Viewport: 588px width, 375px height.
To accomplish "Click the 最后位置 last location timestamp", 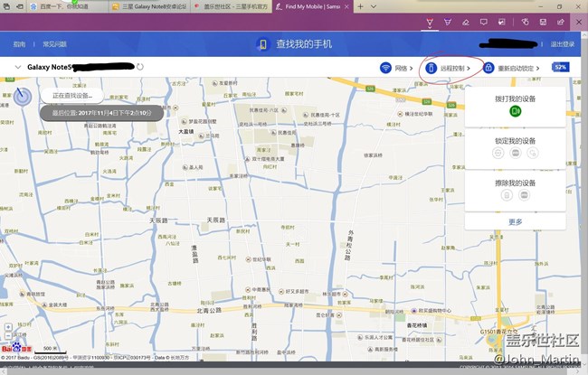I will coord(101,113).
